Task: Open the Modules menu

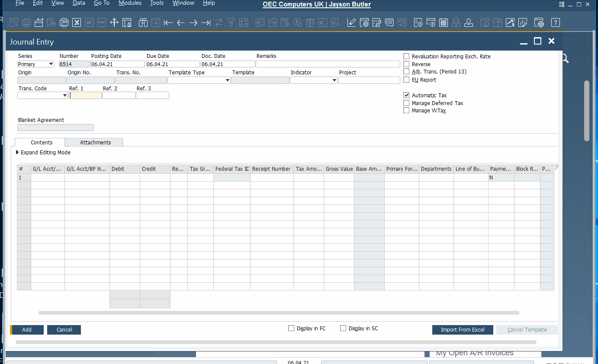Action: (x=130, y=3)
